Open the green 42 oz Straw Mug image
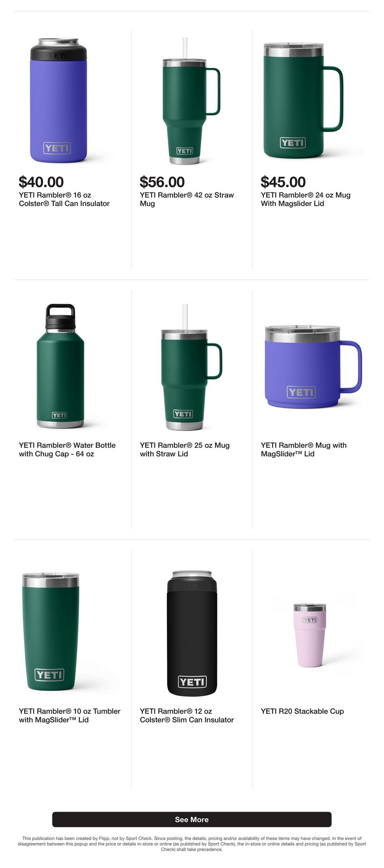The width and height of the screenshot is (384, 868). [191, 101]
